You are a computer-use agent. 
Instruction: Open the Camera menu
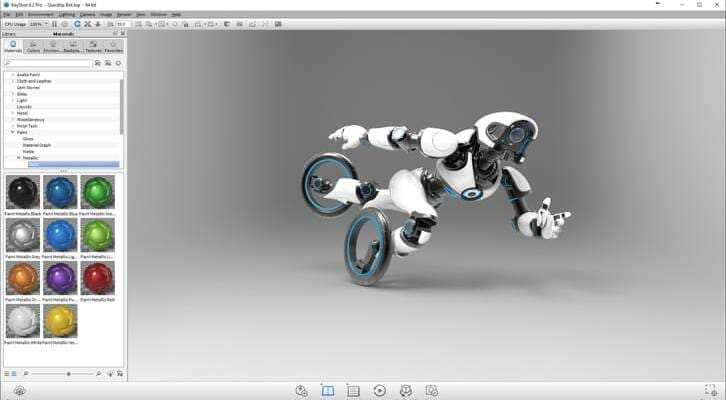point(87,15)
